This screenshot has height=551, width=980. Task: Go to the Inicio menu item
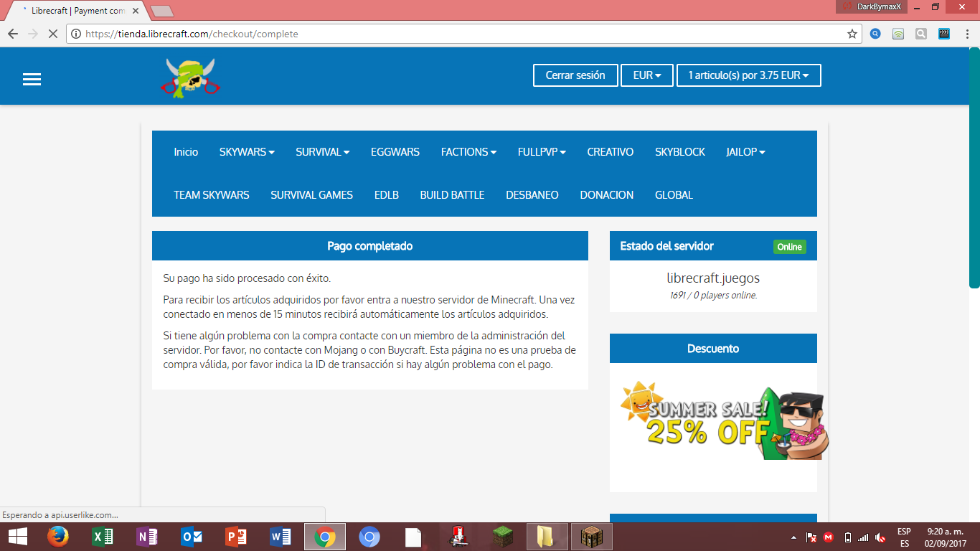[186, 152]
